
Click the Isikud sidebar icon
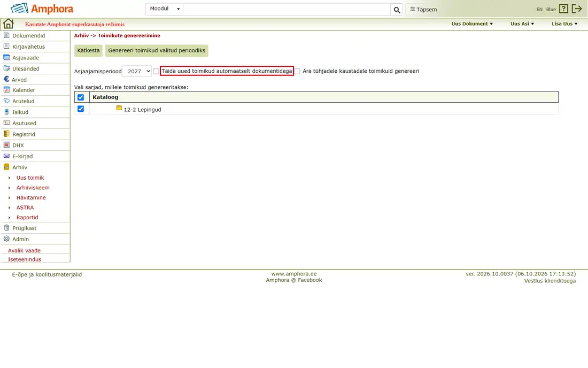pyautogui.click(x=6, y=112)
